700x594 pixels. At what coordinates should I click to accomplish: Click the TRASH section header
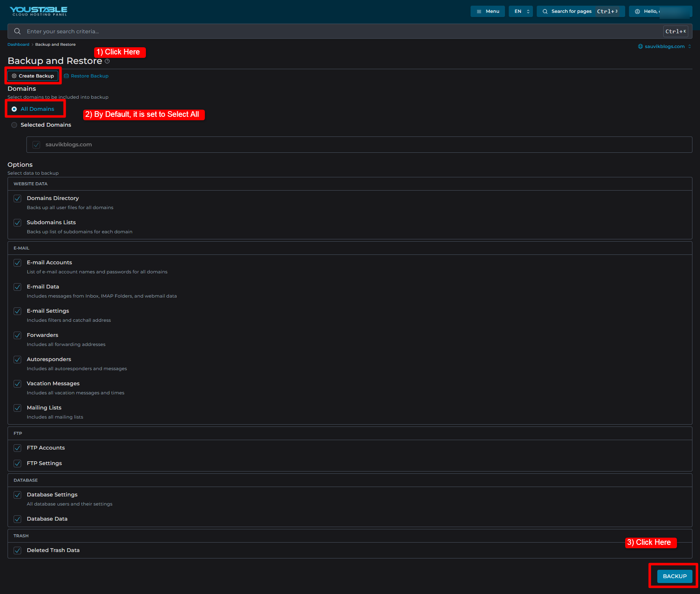350,536
